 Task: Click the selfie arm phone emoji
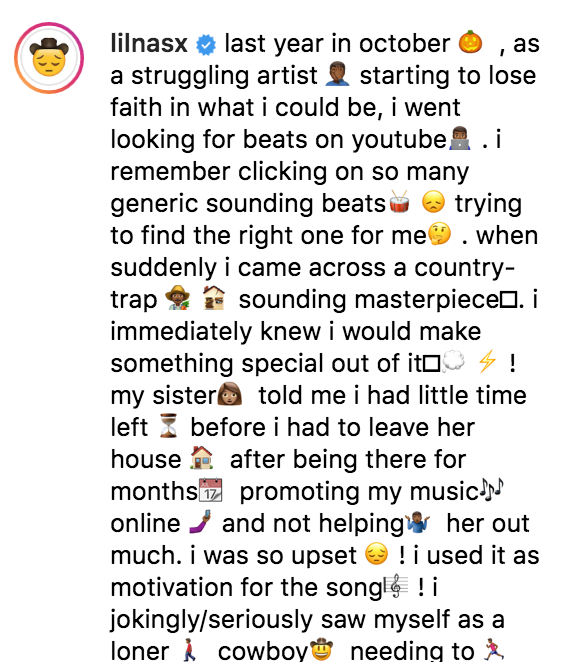point(200,522)
